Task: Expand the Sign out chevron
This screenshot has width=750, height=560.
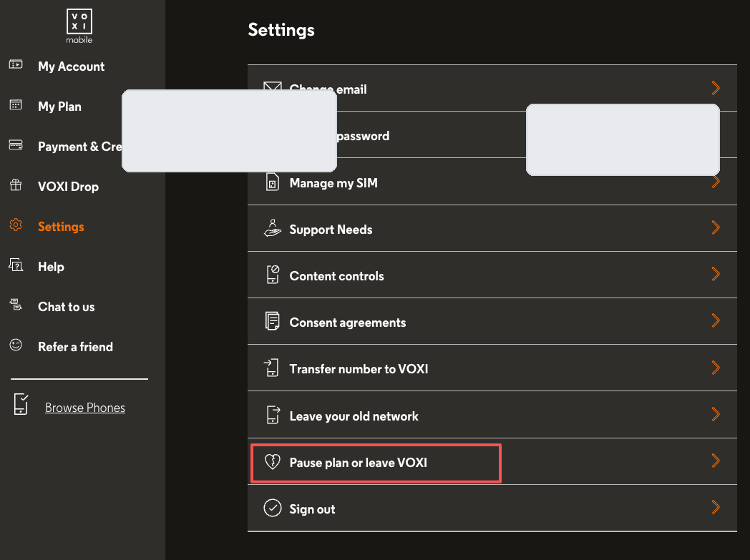Action: (x=716, y=507)
